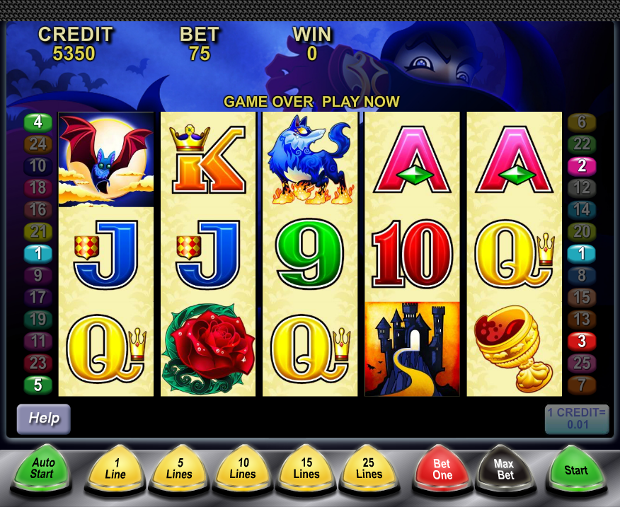Change the 1 CREDIT= 0.01 denomination
Screen dimensions: 620x507
(577, 419)
